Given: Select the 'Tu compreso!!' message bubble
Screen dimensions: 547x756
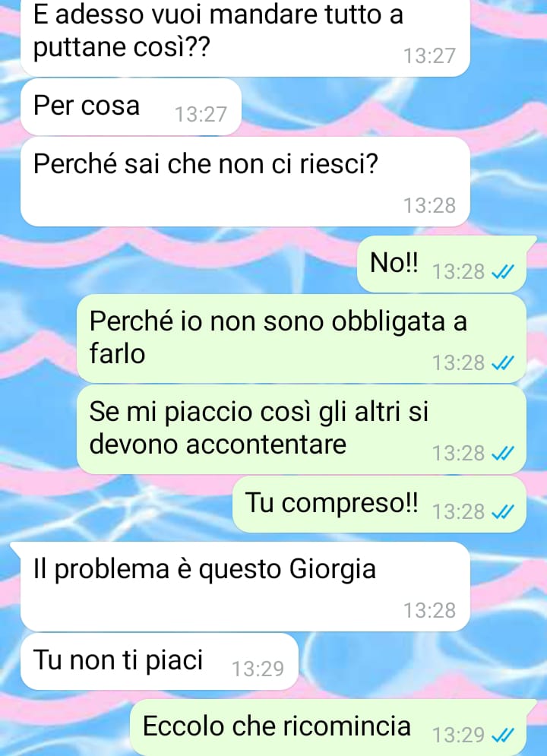Looking at the screenshot, I should click(x=379, y=505).
